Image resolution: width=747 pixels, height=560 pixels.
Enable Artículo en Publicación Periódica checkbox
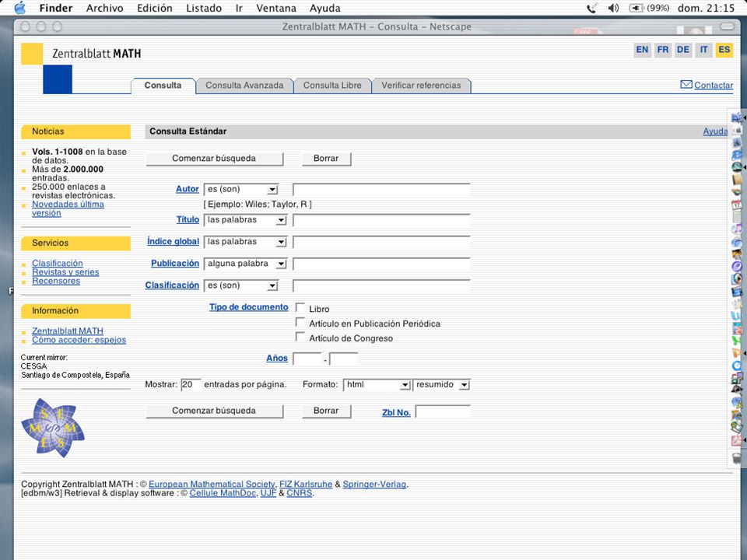[x=300, y=322]
